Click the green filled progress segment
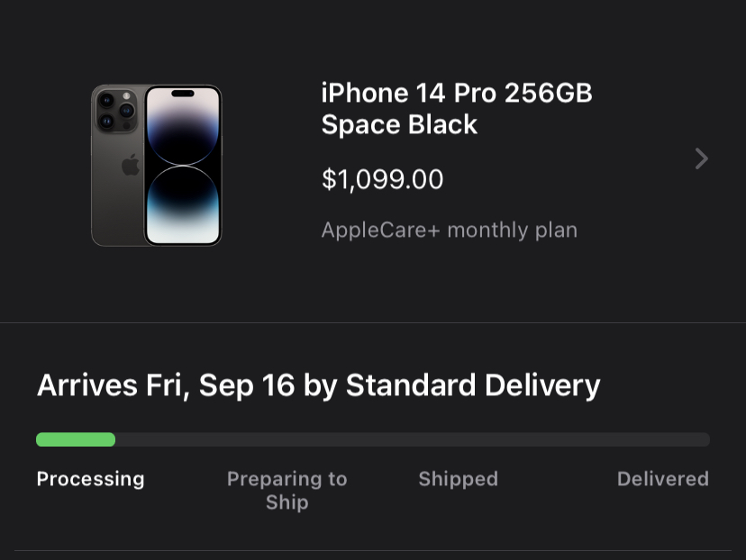The image size is (746, 560). pos(76,439)
